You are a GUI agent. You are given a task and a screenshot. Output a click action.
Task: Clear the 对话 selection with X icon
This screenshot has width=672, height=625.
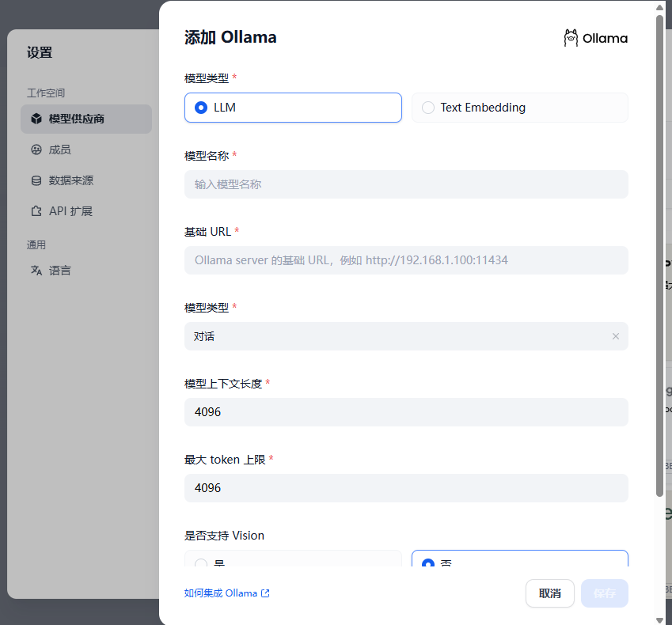click(616, 336)
